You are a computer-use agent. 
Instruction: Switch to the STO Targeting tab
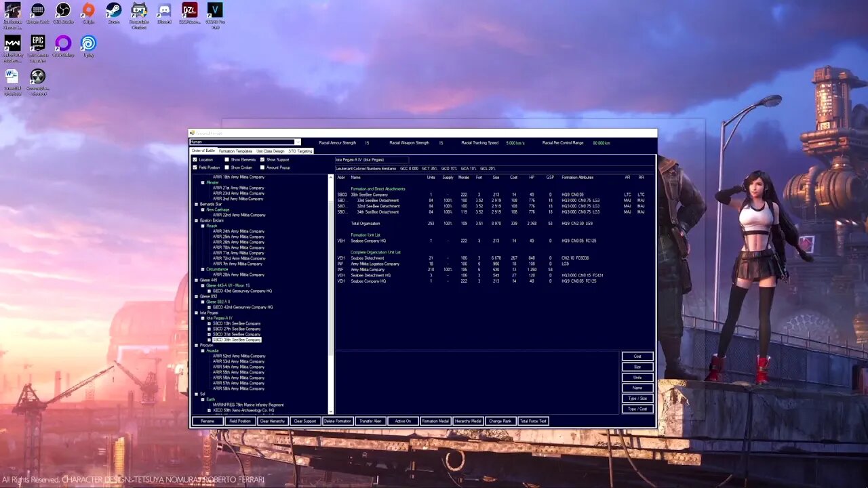[x=300, y=151]
